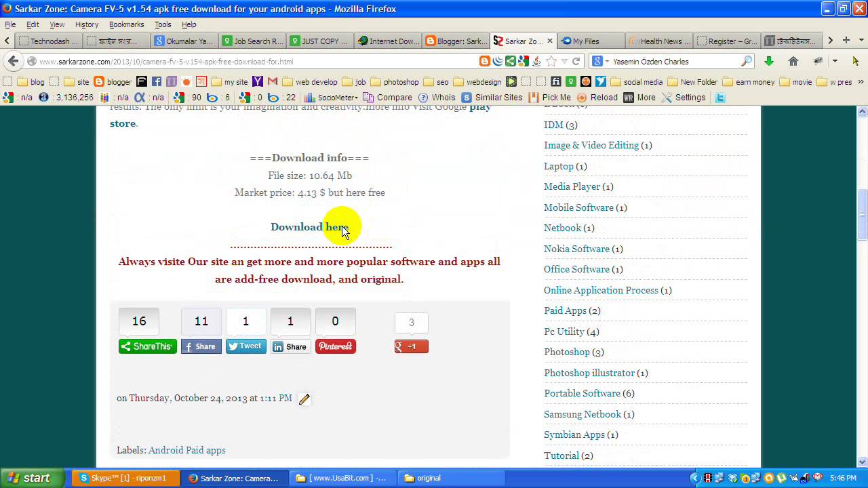The image size is (868, 488).
Task: Click the Reload item in the SEO toolbar
Action: (597, 97)
